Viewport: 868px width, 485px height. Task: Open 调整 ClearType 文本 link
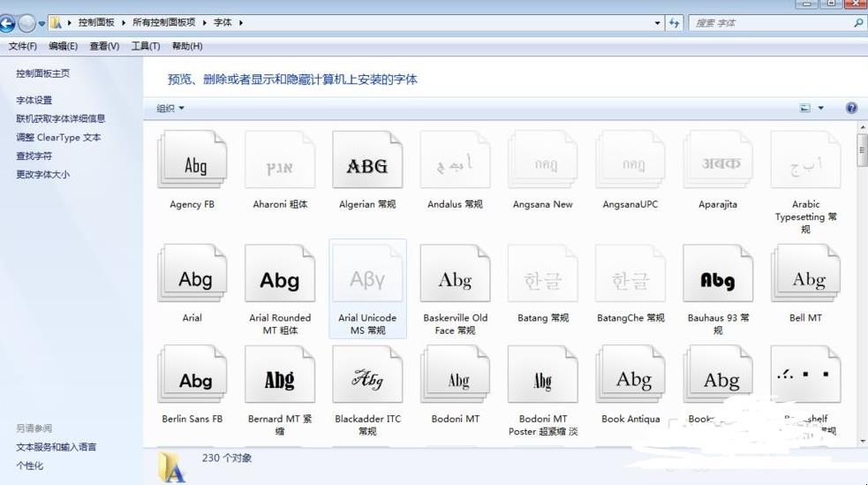coord(58,137)
